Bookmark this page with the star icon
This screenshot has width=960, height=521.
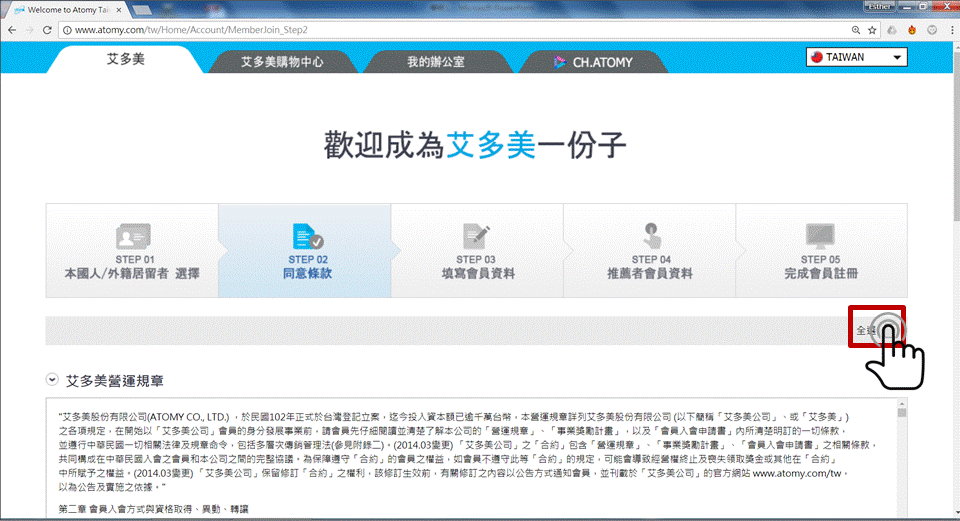click(872, 29)
